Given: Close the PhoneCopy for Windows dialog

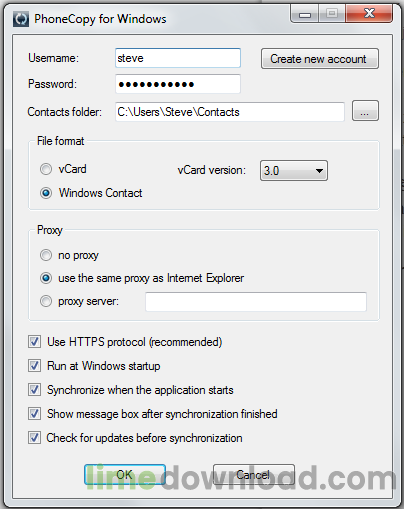Looking at the screenshot, I should [369, 14].
